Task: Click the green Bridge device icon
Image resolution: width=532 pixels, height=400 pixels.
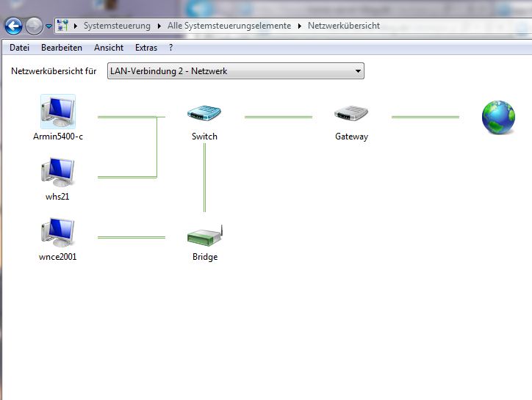Action: [204, 236]
